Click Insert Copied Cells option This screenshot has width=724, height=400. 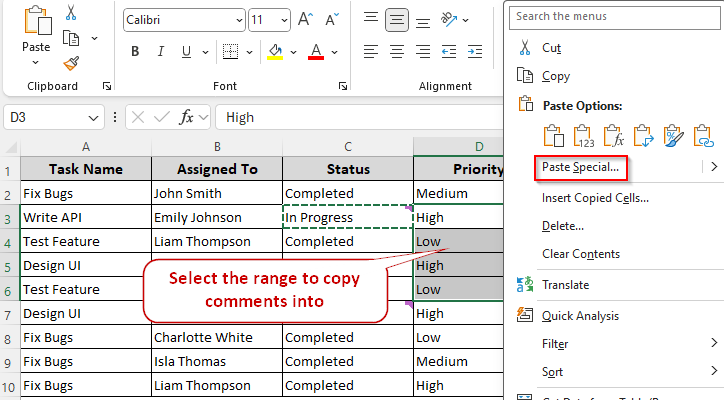(595, 197)
